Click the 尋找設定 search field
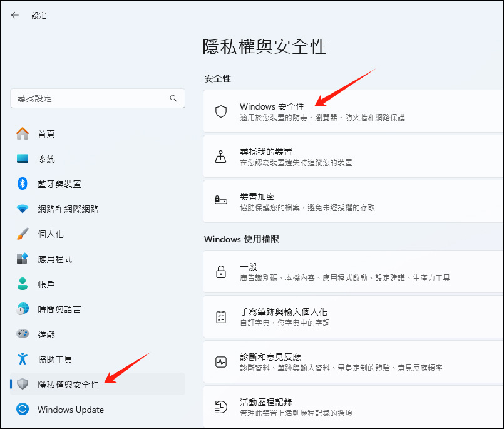Image resolution: width=504 pixels, height=429 pixels. 98,98
